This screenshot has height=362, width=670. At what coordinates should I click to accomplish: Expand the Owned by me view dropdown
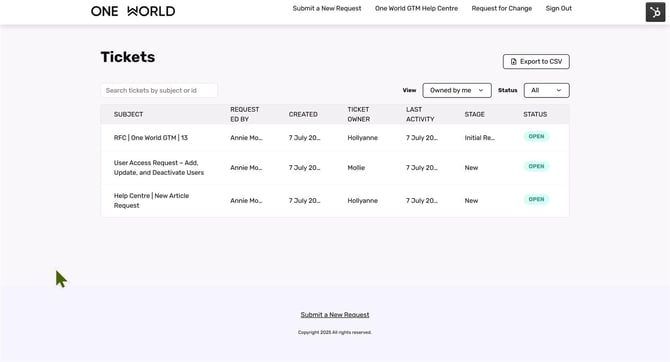(x=457, y=90)
